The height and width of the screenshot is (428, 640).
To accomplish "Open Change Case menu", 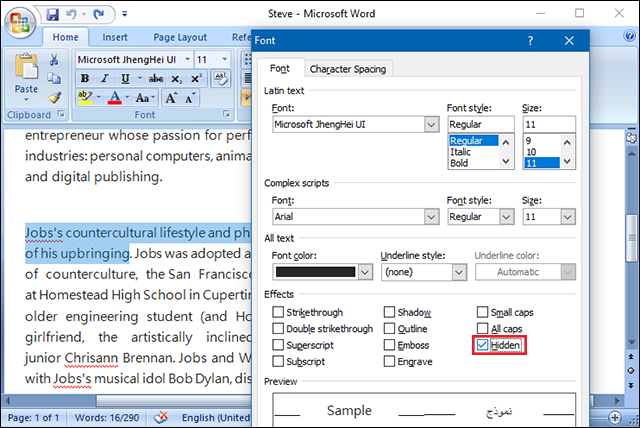I will [x=145, y=98].
